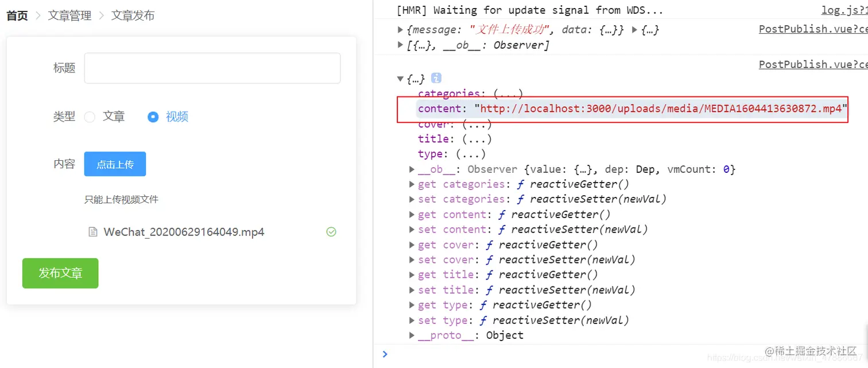Expand get type reactiveGetter
The height and width of the screenshot is (368, 868).
412,305
